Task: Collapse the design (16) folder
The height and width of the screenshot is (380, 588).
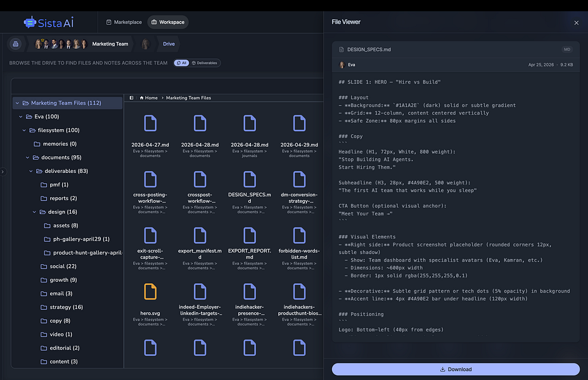Action: click(34, 212)
